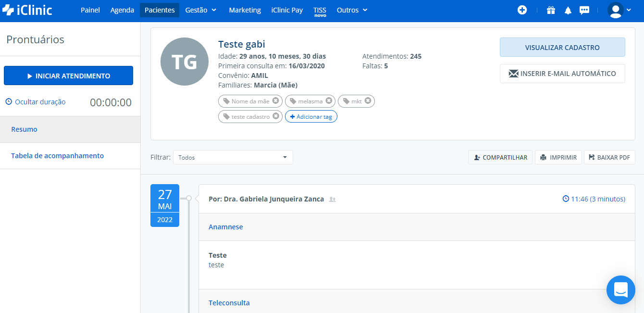Click Visualizar Cadastro button
The image size is (644, 313).
coord(562,48)
